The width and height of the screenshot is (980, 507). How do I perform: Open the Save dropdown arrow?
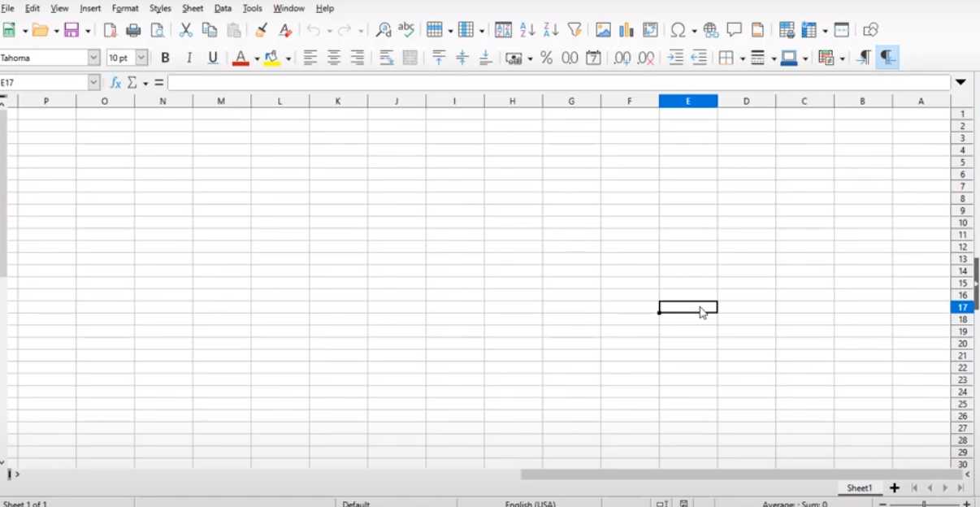pyautogui.click(x=88, y=32)
